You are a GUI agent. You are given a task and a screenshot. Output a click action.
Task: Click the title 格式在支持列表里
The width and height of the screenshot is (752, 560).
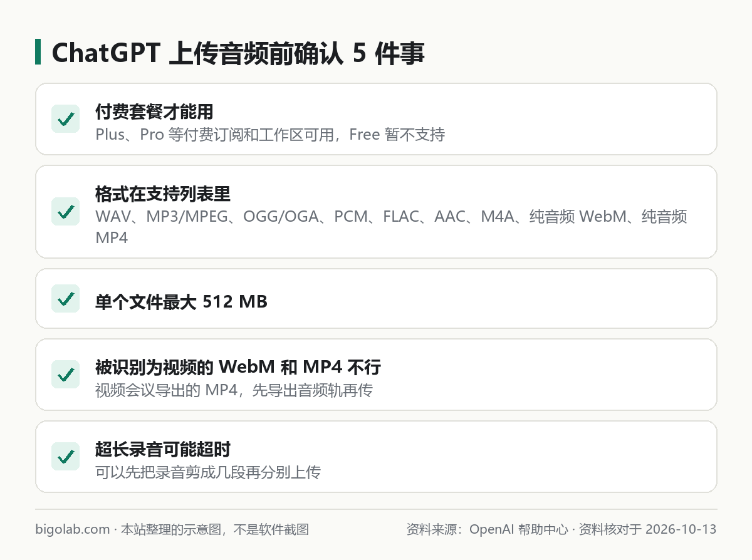point(163,194)
